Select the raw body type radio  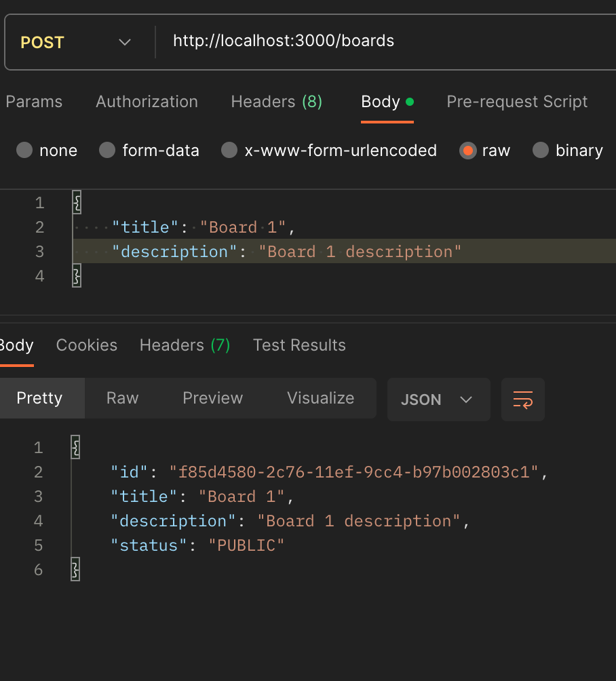click(x=468, y=151)
